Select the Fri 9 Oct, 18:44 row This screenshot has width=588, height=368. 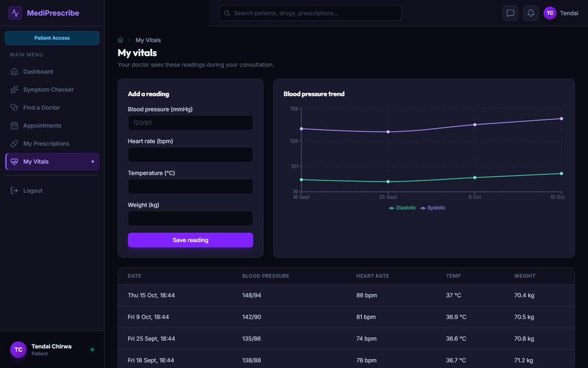tap(346, 317)
